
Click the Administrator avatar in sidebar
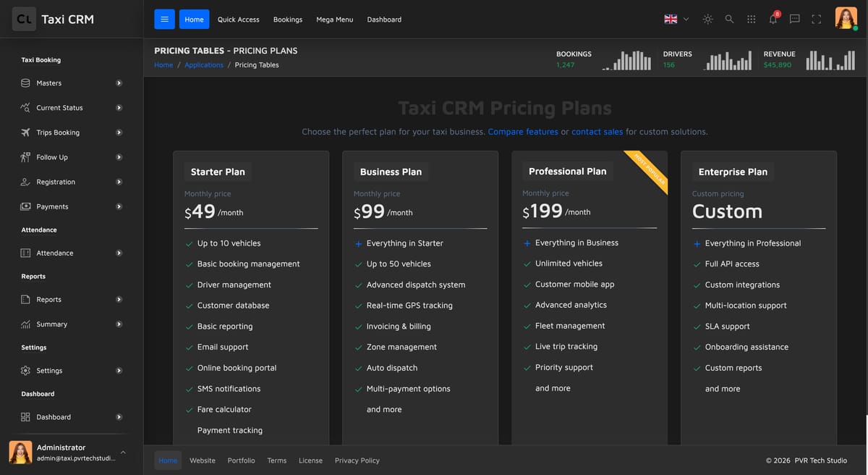point(20,453)
